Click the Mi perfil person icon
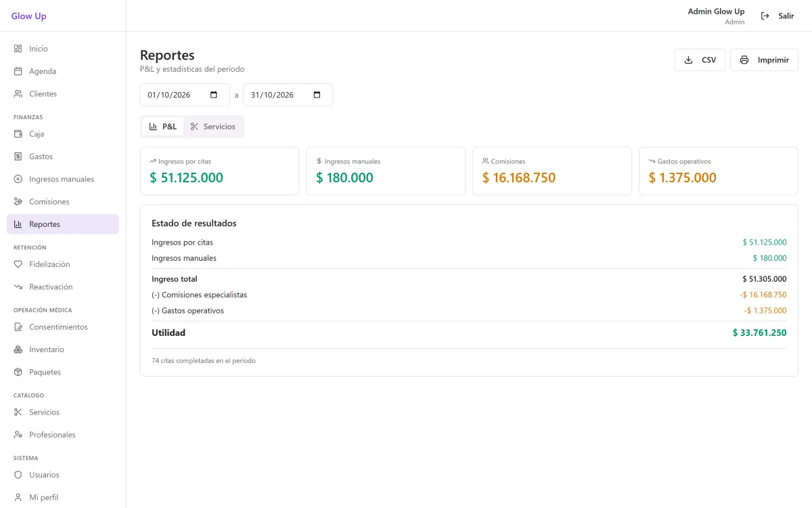812x508 pixels. tap(18, 497)
